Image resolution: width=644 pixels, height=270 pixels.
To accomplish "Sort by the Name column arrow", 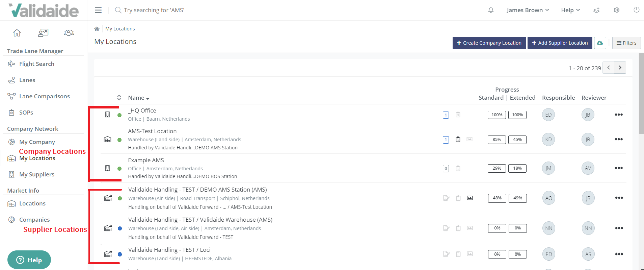I will pyautogui.click(x=148, y=98).
